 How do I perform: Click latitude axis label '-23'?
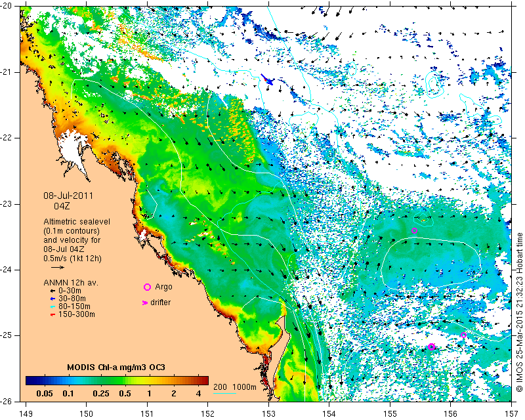pyautogui.click(x=7, y=204)
